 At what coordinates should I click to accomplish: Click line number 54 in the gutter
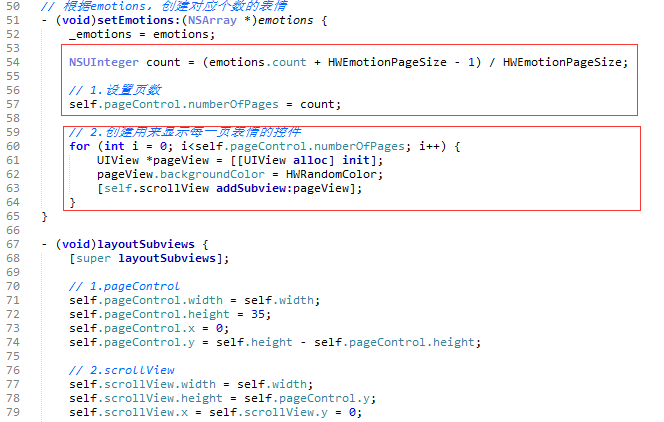[13, 62]
